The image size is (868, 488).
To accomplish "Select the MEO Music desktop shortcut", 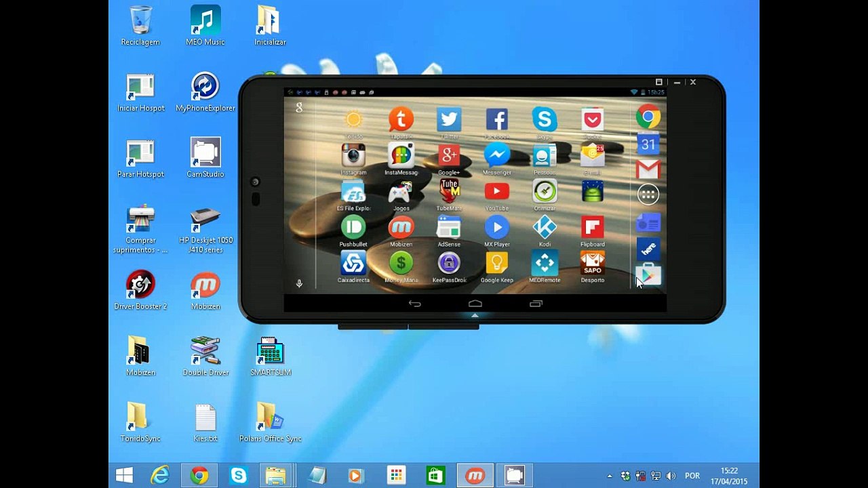I will click(205, 26).
